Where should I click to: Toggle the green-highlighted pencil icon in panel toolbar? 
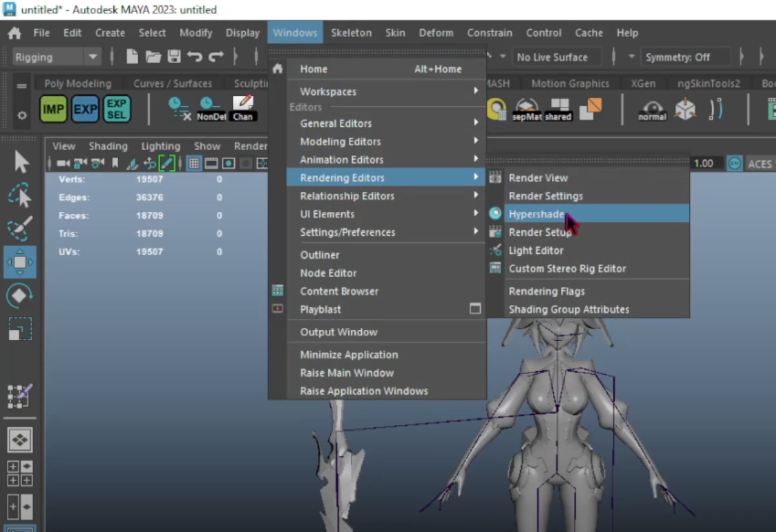tap(166, 164)
